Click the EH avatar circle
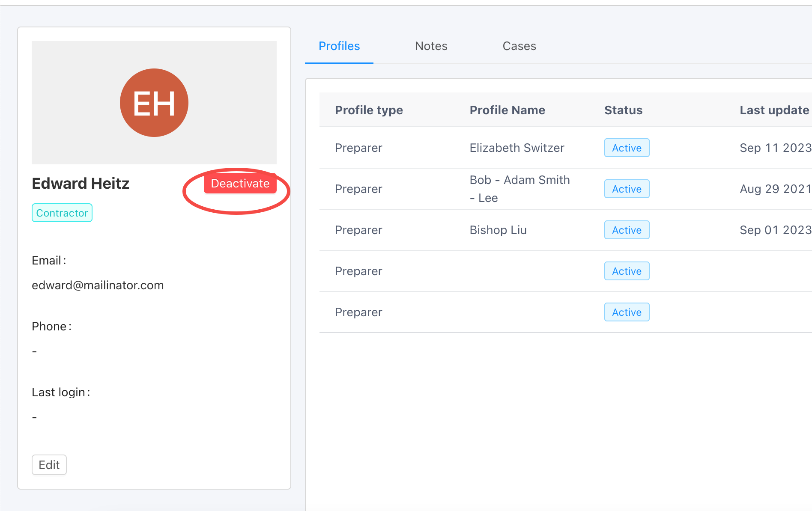812x511 pixels. [x=154, y=103]
